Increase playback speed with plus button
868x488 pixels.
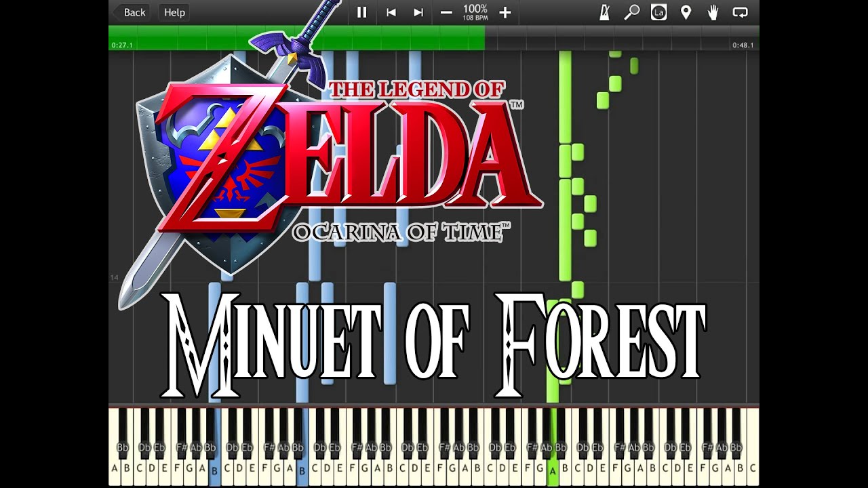tap(505, 12)
